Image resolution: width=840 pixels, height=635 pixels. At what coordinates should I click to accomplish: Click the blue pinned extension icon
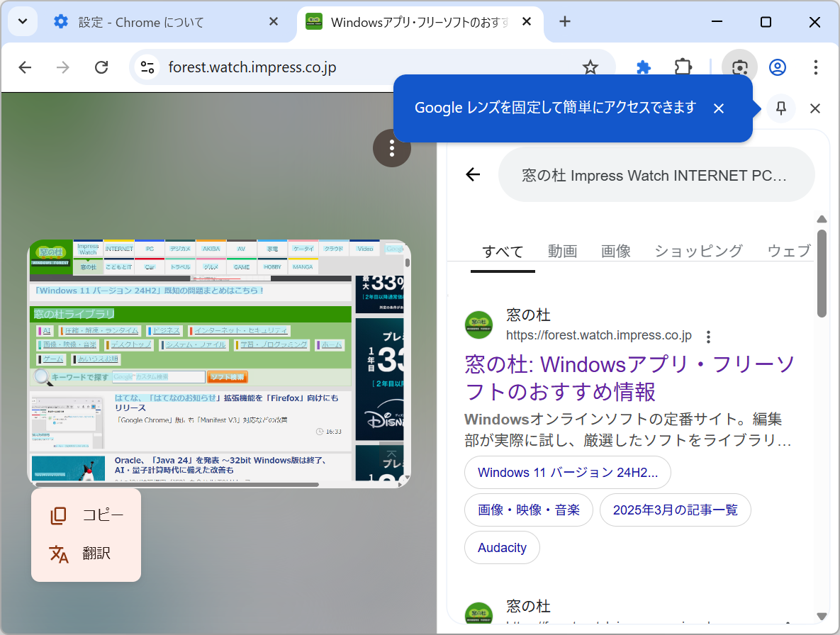[643, 67]
